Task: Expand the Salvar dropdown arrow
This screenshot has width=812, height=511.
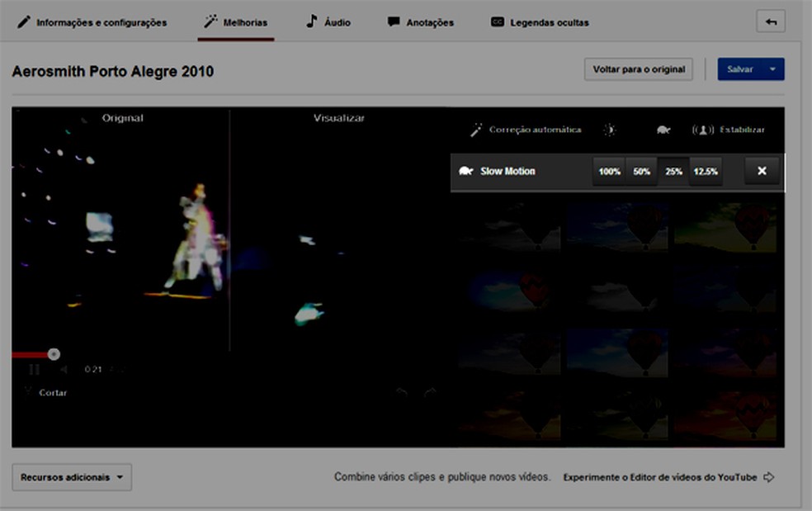Action: point(773,69)
